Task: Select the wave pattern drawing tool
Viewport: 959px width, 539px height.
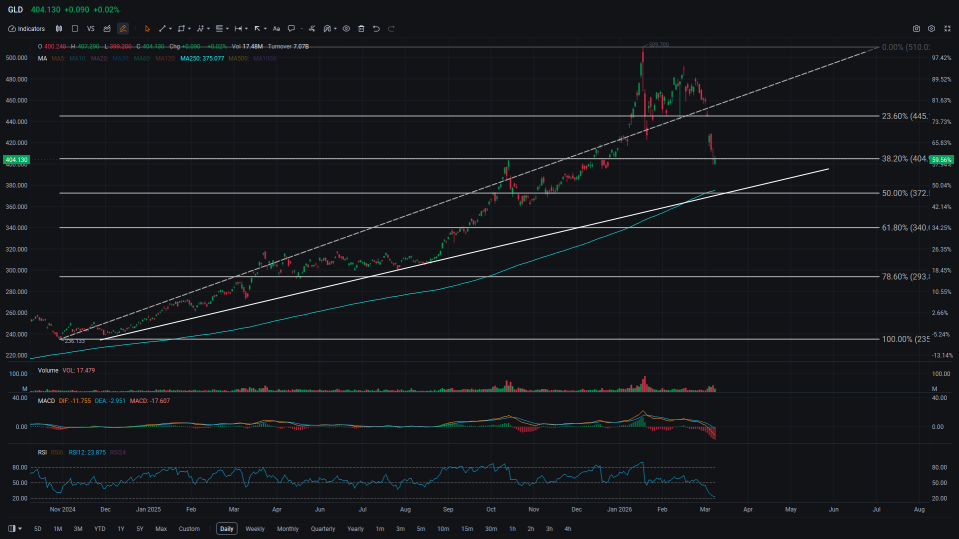Action: click(x=200, y=29)
